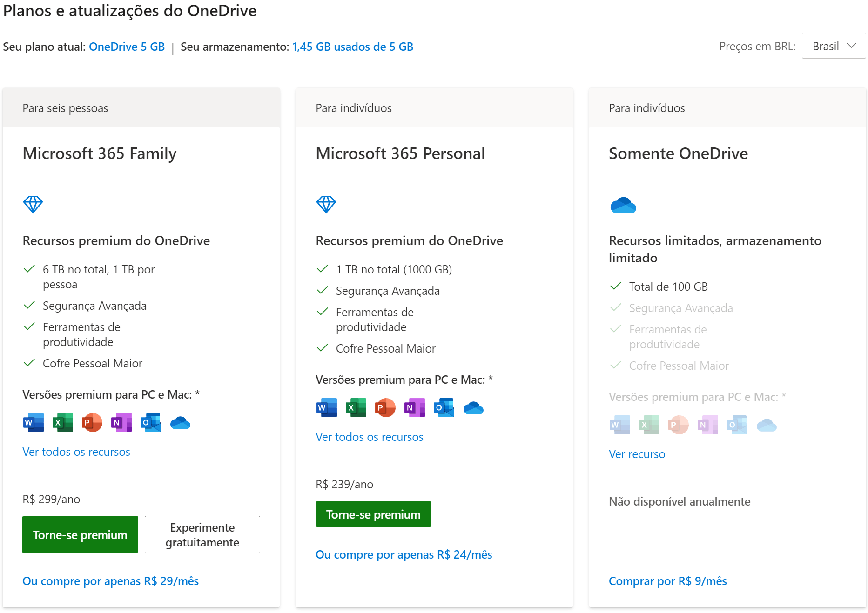
Task: Click the Excel icon in Microsoft 365 Family
Action: click(63, 423)
